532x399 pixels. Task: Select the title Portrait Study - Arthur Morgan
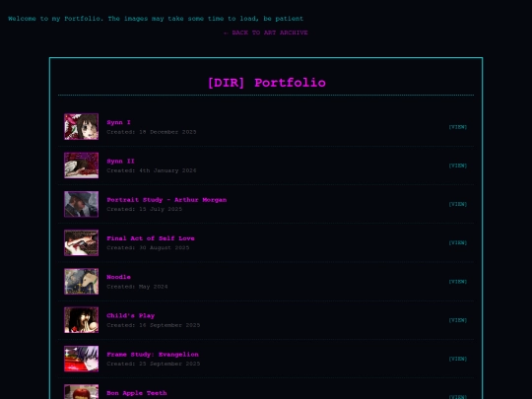[166, 199]
